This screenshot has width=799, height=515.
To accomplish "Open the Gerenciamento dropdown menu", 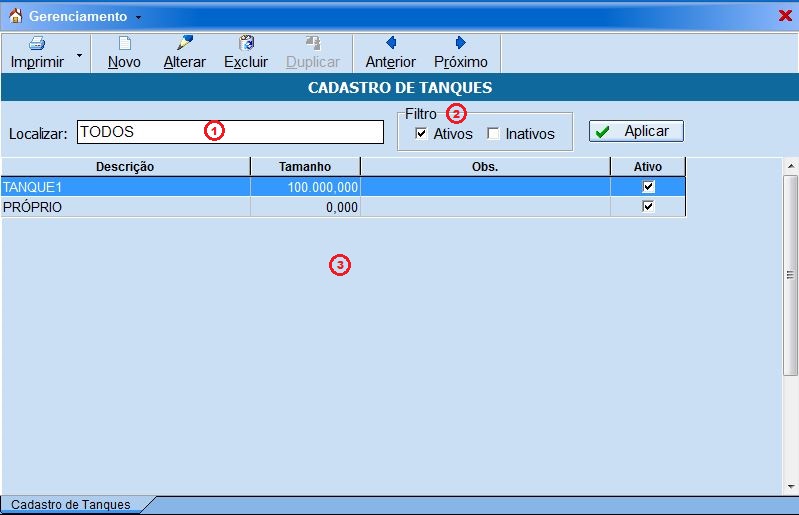I will (x=138, y=17).
